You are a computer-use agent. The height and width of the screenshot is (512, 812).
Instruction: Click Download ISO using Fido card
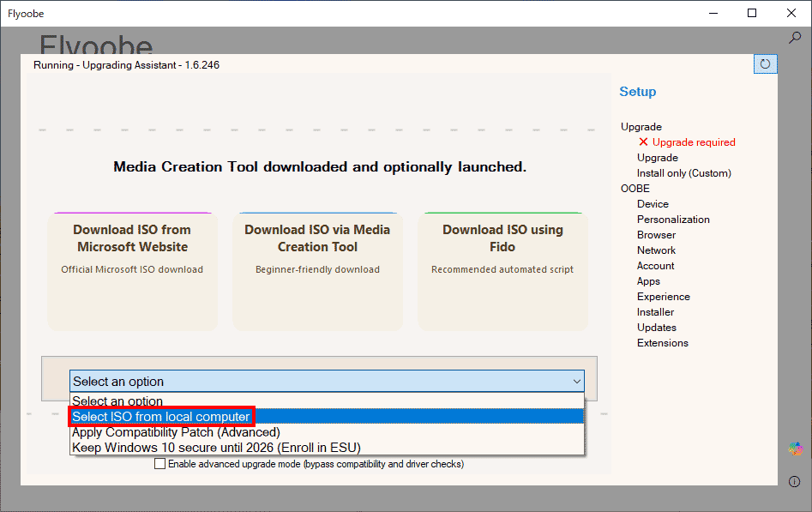point(502,271)
